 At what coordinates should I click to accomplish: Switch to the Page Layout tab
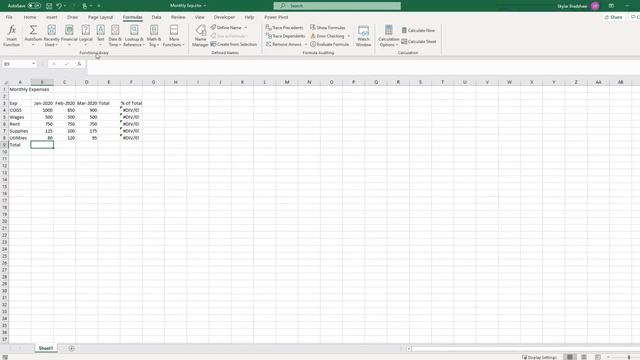[x=100, y=17]
